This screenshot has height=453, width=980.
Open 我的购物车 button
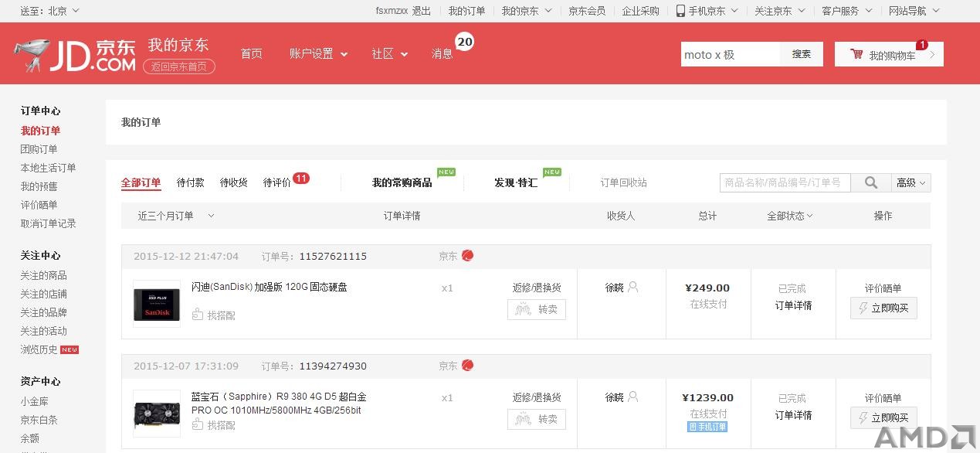point(889,54)
